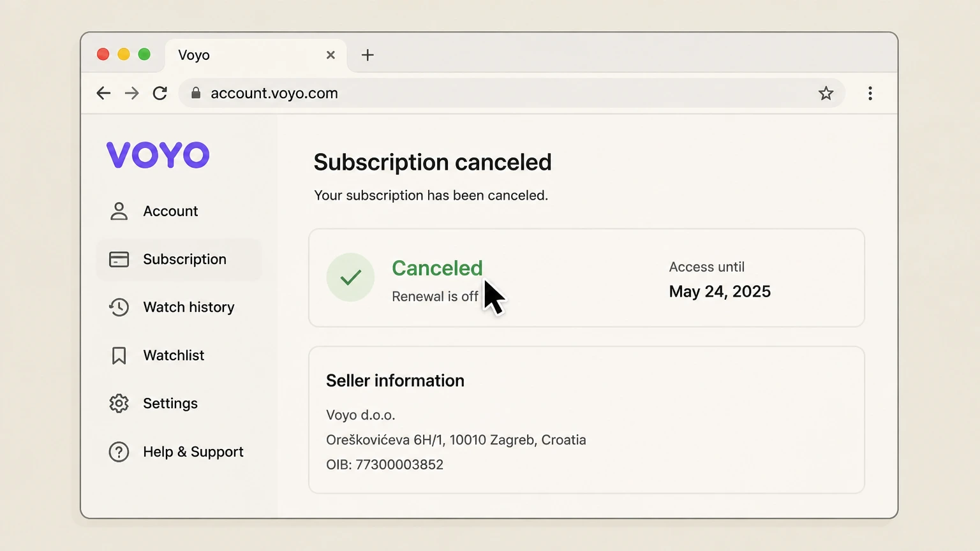
Task: Click the browser forward arrow
Action: tap(131, 93)
